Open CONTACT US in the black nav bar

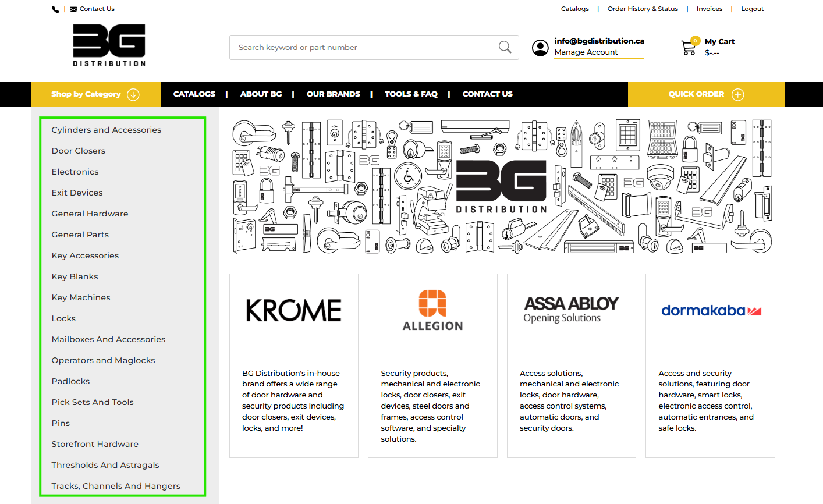coord(488,94)
